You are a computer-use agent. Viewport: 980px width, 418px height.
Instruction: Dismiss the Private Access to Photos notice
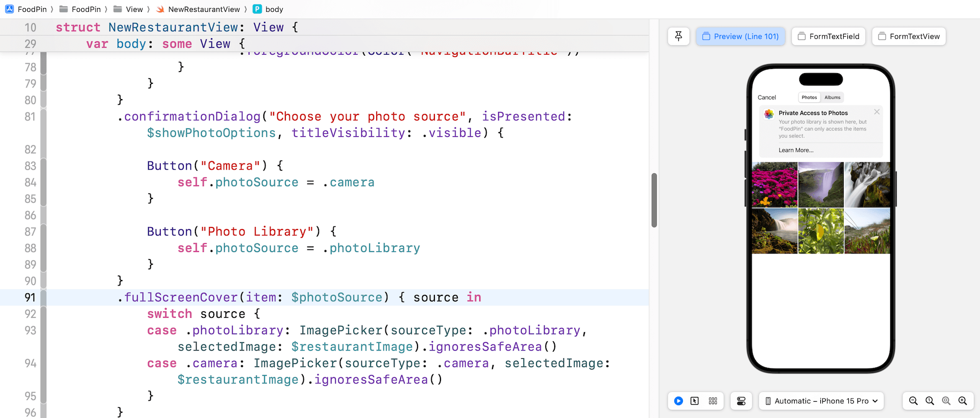[x=877, y=112]
